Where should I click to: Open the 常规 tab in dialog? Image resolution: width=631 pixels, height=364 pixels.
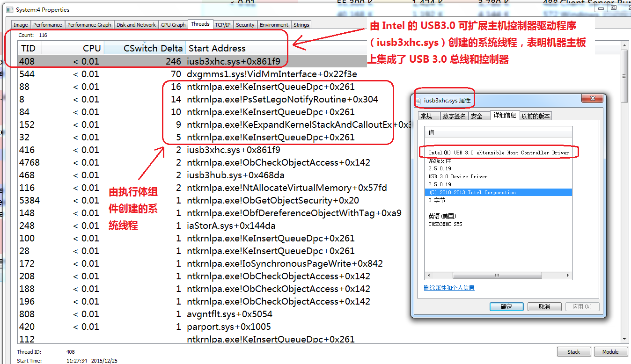(x=429, y=116)
